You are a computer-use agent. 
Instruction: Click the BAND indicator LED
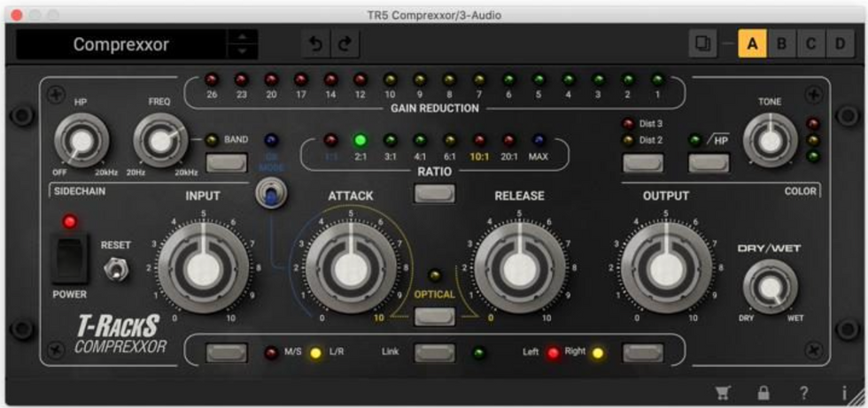coord(211,141)
